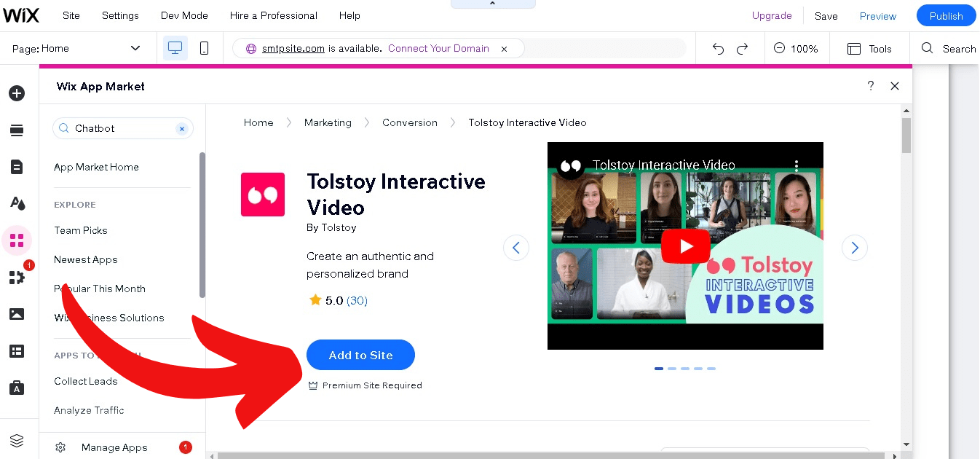This screenshot has height=459, width=980.
Task: Open the Settings menu
Action: coord(120,15)
